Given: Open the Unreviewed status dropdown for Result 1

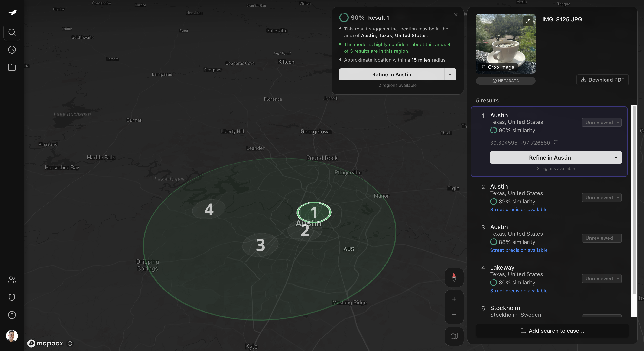Looking at the screenshot, I should coord(602,122).
